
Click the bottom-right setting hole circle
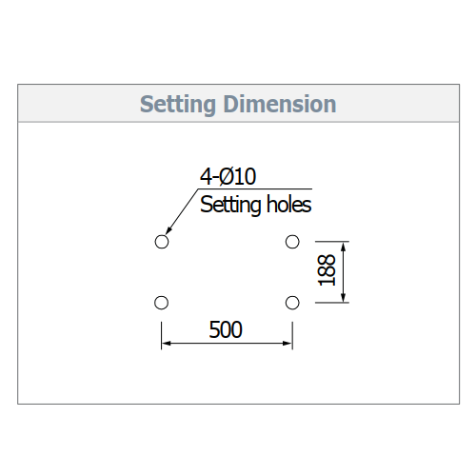coord(292,303)
